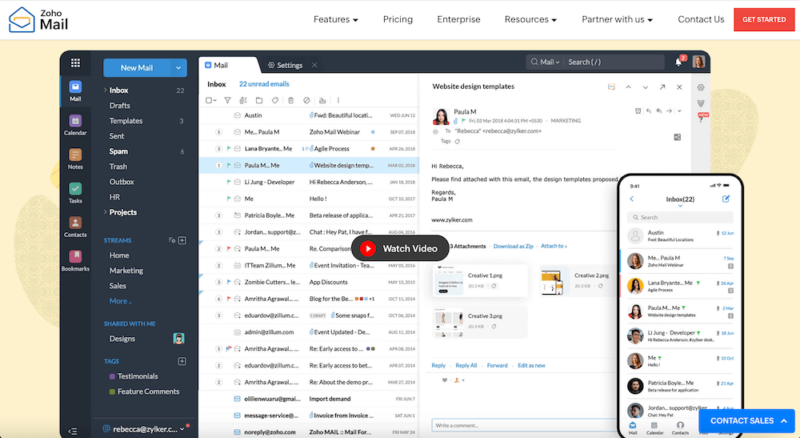Click the Zoho Mail logo
800x438 pixels.
[38, 19]
